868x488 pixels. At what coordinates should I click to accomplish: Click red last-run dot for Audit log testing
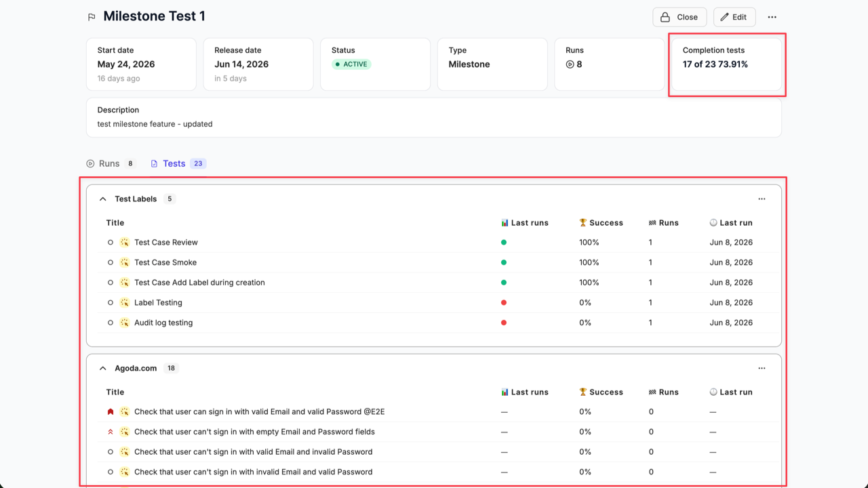[504, 323]
